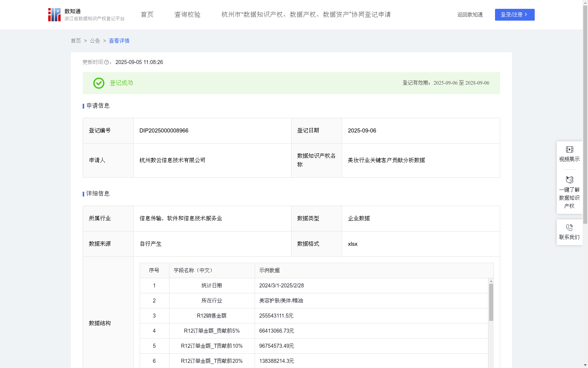
Task: Click the page scrollbar down arrow
Action: [x=585, y=365]
